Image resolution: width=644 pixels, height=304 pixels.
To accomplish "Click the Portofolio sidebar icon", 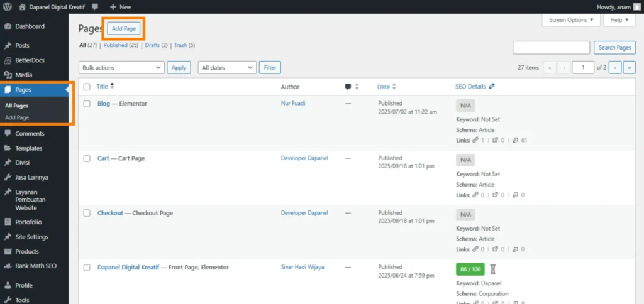I will coord(8,222).
